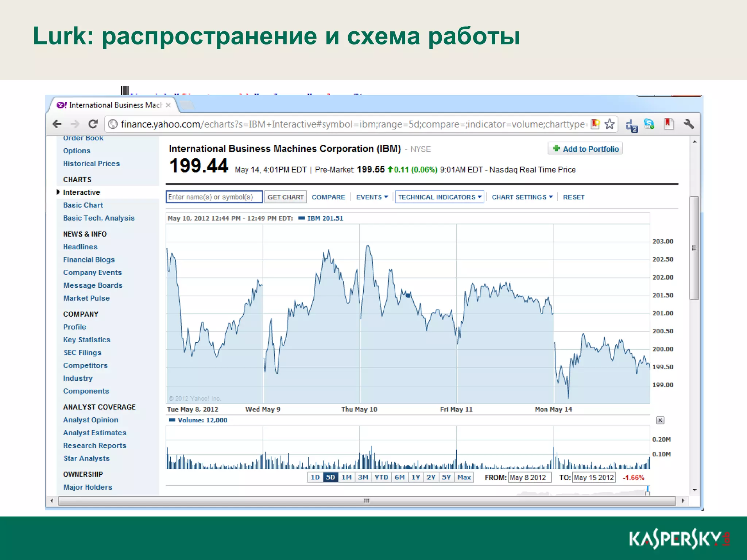Select the 1Y range
The image size is (747, 560).
(416, 477)
